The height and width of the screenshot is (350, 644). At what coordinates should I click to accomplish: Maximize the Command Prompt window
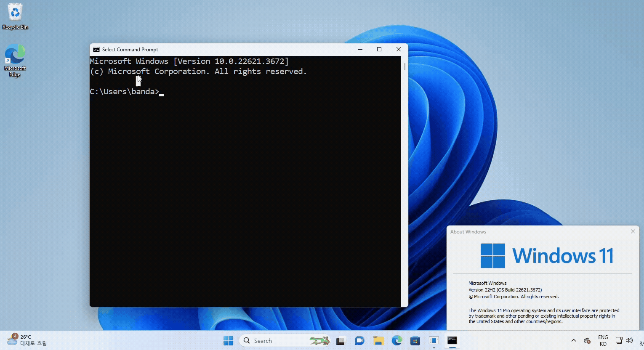379,50
